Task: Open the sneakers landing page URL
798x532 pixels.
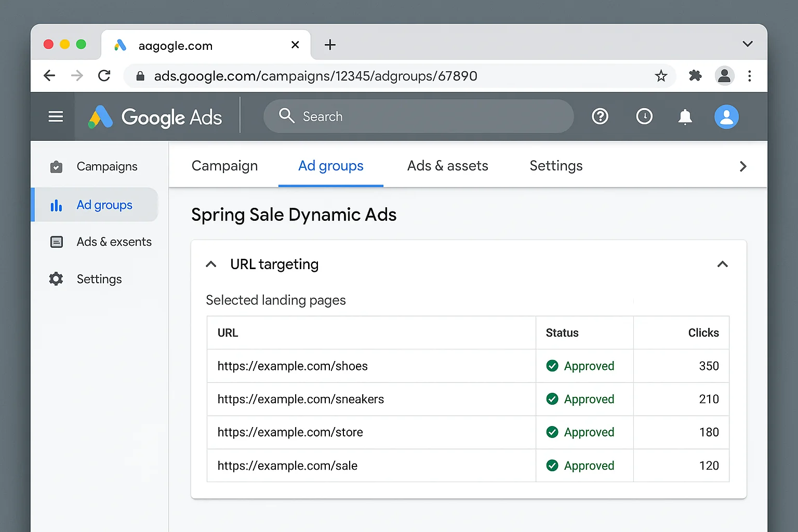Action: coord(300,399)
